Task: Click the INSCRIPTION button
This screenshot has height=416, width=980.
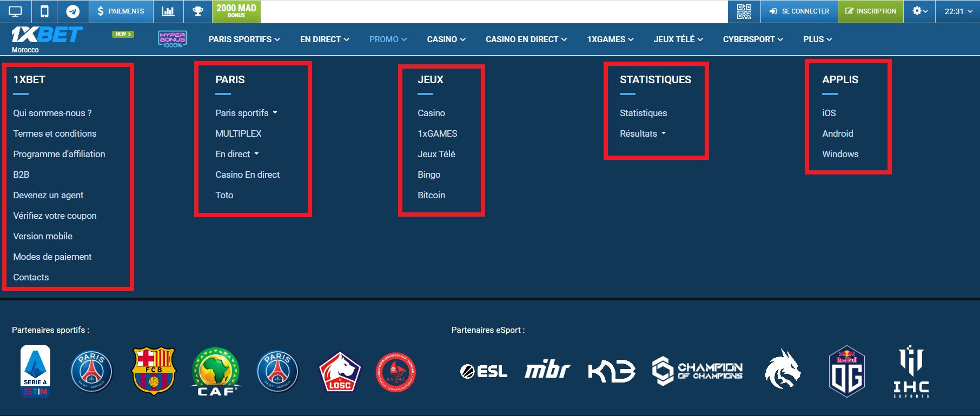Action: tap(871, 11)
